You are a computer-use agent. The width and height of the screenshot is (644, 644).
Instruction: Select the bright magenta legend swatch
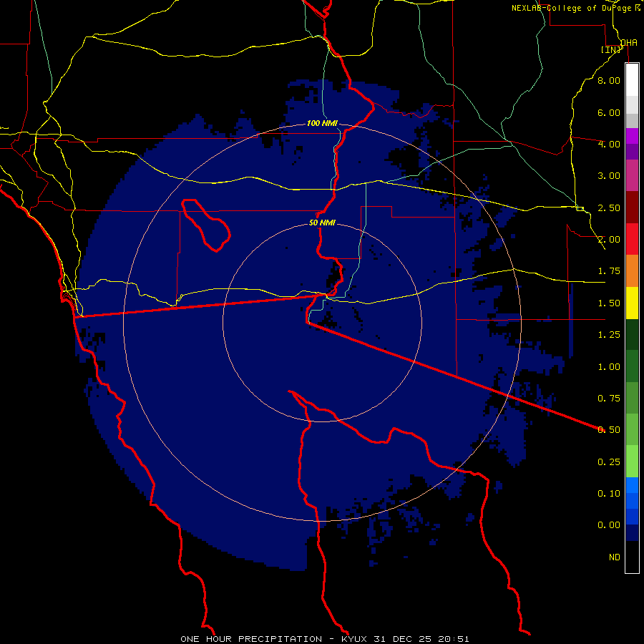[x=632, y=136]
